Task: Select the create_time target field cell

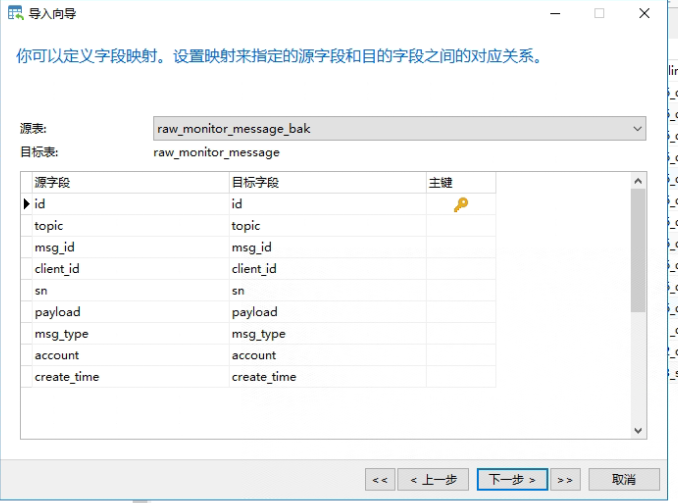Action: point(327,377)
